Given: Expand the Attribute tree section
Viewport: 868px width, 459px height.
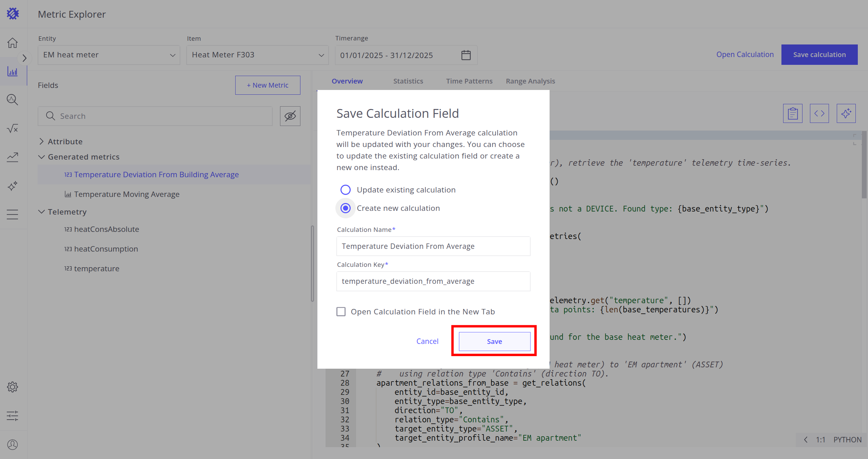Looking at the screenshot, I should click(41, 142).
